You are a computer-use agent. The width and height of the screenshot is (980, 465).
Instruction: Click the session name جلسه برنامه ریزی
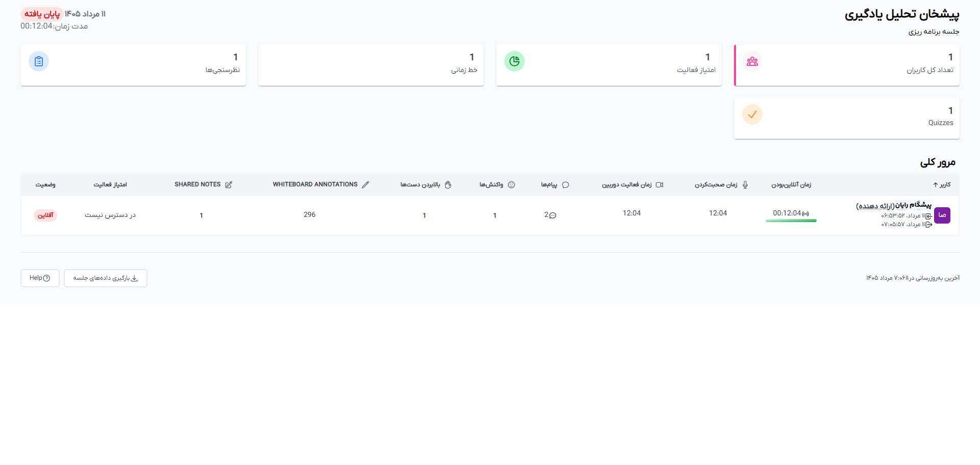pyautogui.click(x=934, y=32)
